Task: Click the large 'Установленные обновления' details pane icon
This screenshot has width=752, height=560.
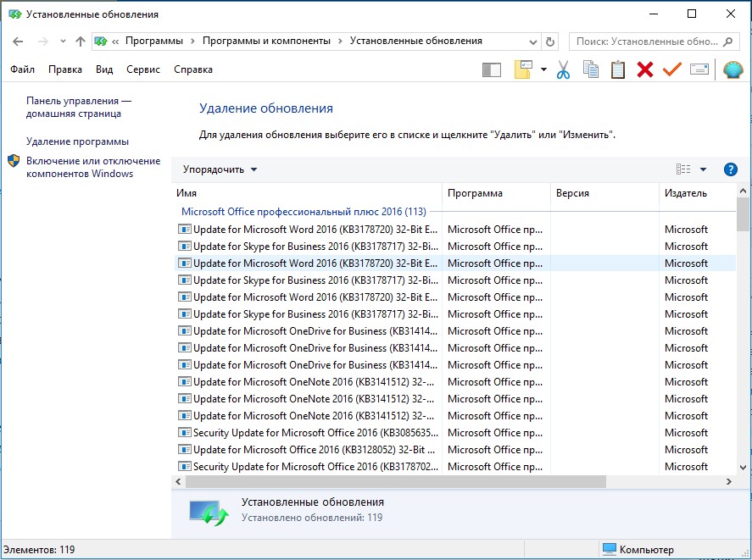Action: [x=209, y=513]
